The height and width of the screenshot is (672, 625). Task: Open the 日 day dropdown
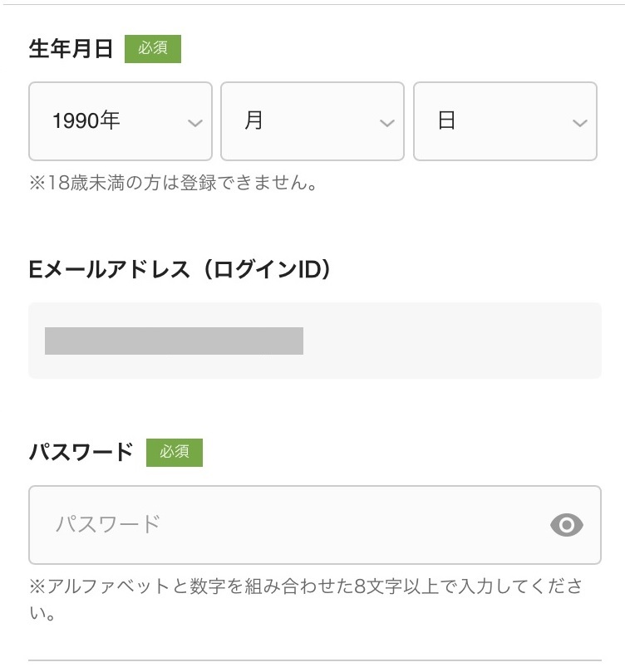coord(505,121)
